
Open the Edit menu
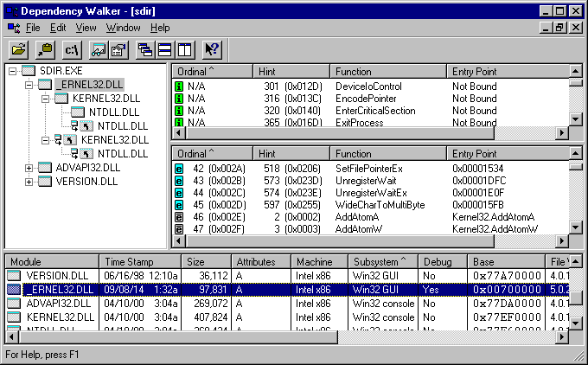58,28
